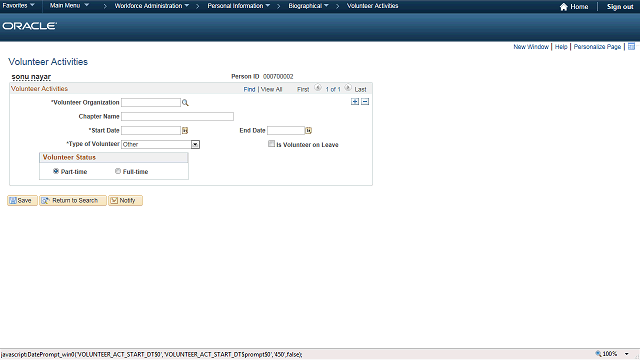Select Part-time volunteer status
This screenshot has height=360, width=640.
56,171
